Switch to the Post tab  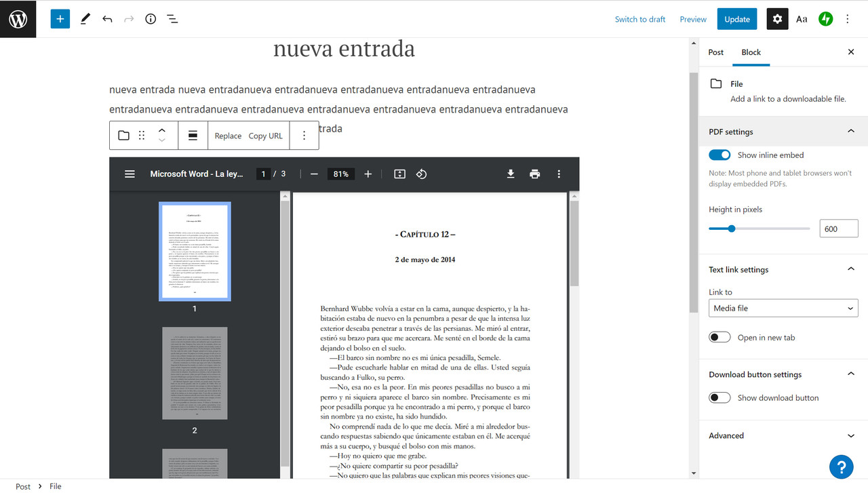(715, 52)
